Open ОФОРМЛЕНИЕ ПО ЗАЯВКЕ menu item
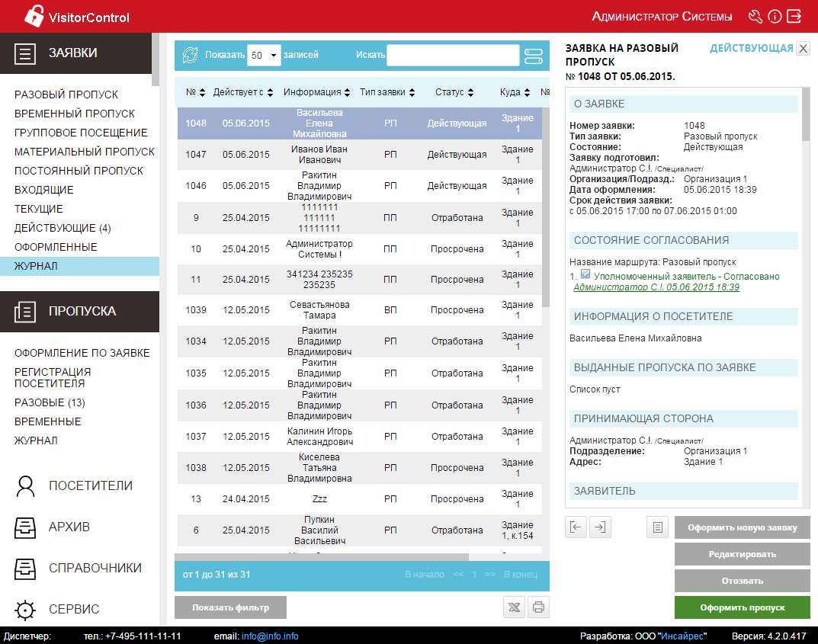Image resolution: width=818 pixels, height=644 pixels. click(82, 353)
